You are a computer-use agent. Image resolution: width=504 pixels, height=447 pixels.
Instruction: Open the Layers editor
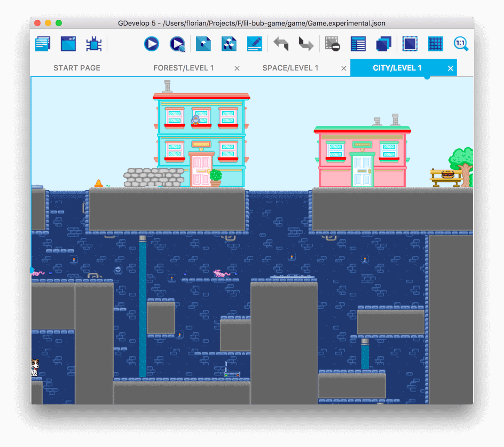(x=383, y=44)
